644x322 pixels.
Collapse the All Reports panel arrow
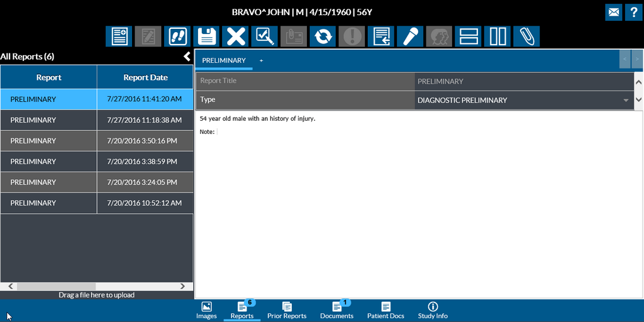click(x=187, y=57)
